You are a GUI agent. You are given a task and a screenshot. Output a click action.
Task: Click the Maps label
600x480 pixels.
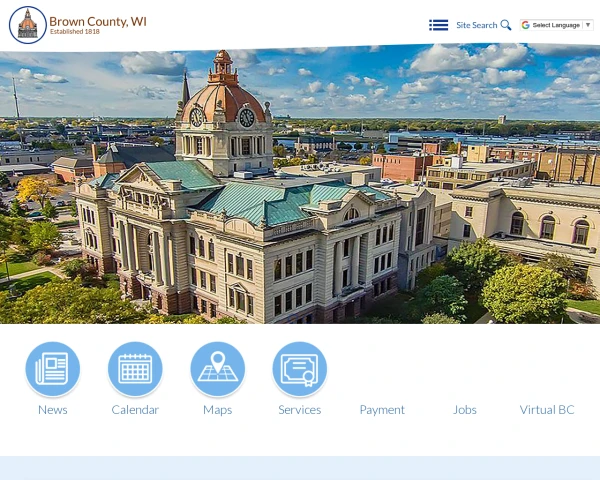218,410
